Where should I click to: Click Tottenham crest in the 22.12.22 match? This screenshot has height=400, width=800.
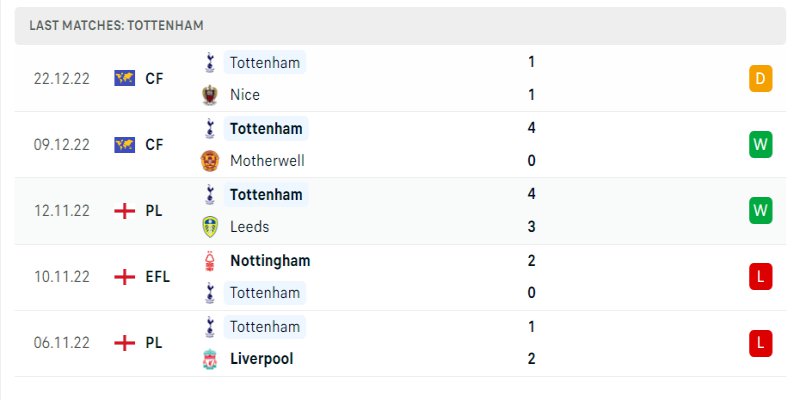[210, 62]
